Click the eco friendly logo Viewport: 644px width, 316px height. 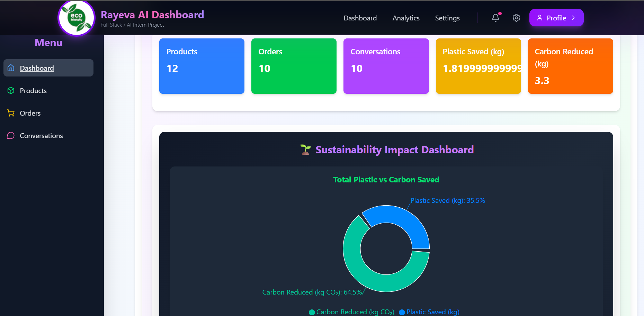(76, 18)
